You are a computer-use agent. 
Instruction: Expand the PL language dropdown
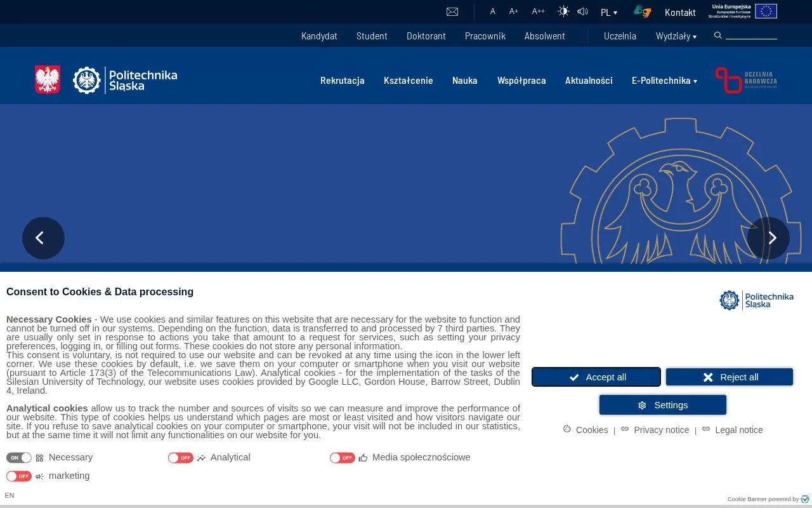point(609,12)
